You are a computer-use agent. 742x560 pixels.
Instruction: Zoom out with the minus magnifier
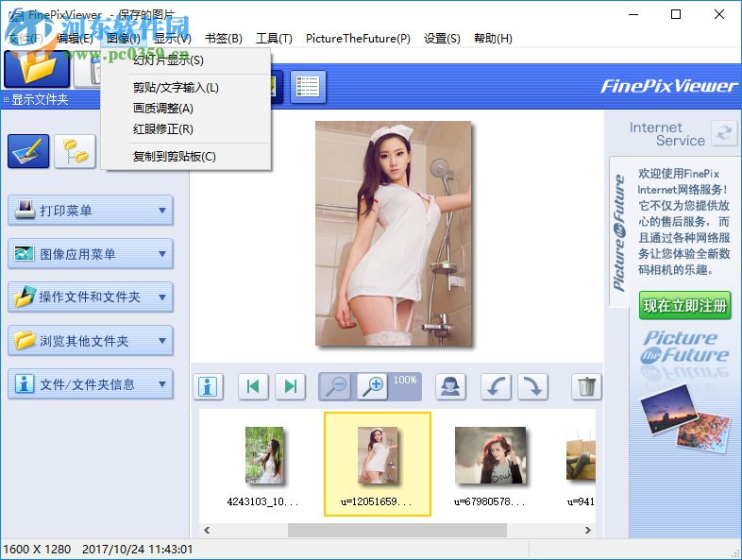[337, 387]
